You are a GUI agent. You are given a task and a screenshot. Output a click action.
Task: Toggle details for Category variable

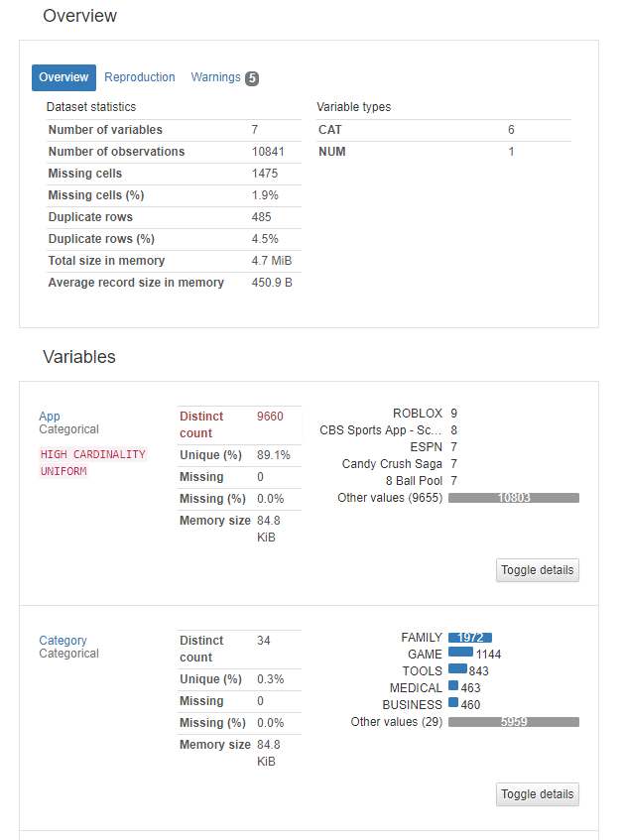coord(537,794)
